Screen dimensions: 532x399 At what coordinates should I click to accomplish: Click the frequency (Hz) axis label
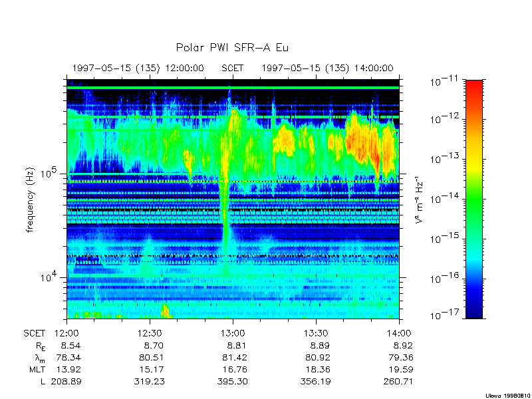pos(31,199)
